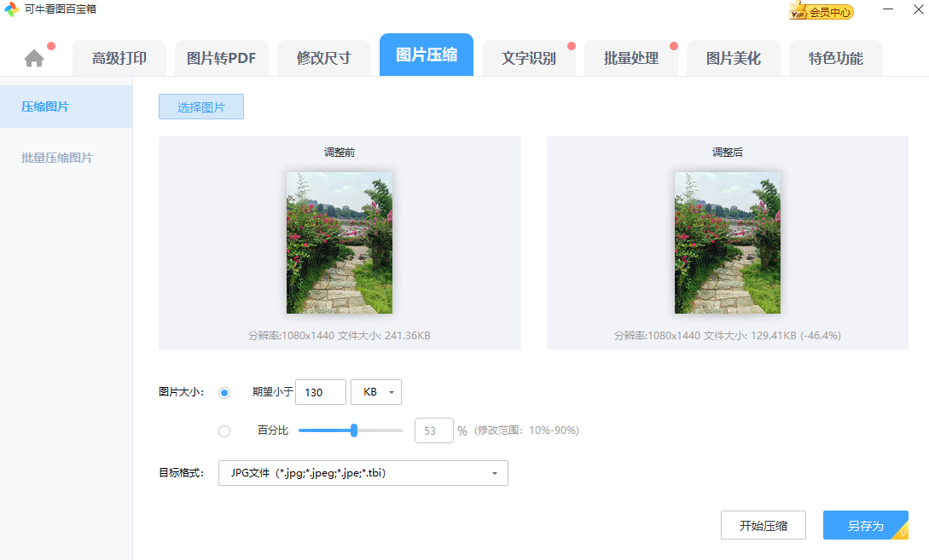Select the 期望小于 radio button
This screenshot has height=560, width=929.
[x=224, y=392]
